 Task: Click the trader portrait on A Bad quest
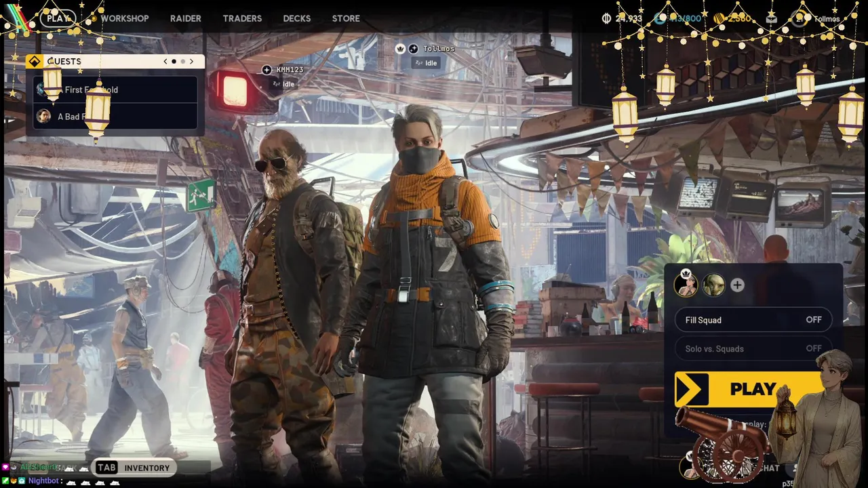pyautogui.click(x=43, y=116)
